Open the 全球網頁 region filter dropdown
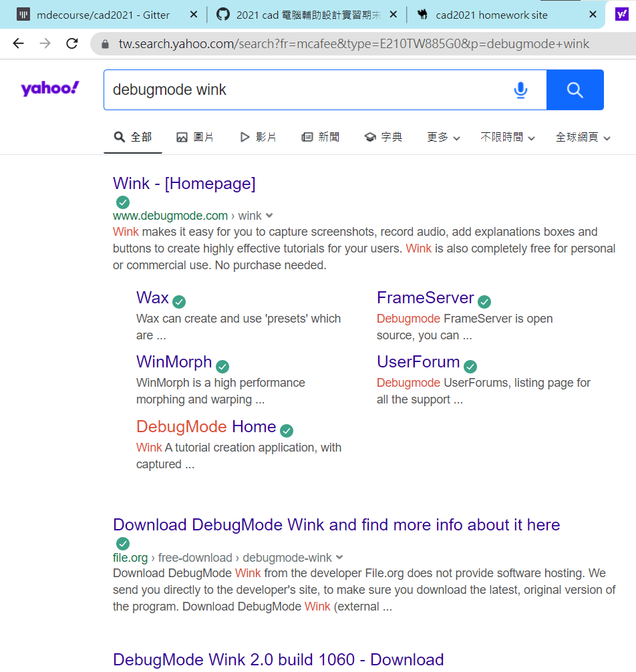This screenshot has height=672, width=636. click(583, 138)
